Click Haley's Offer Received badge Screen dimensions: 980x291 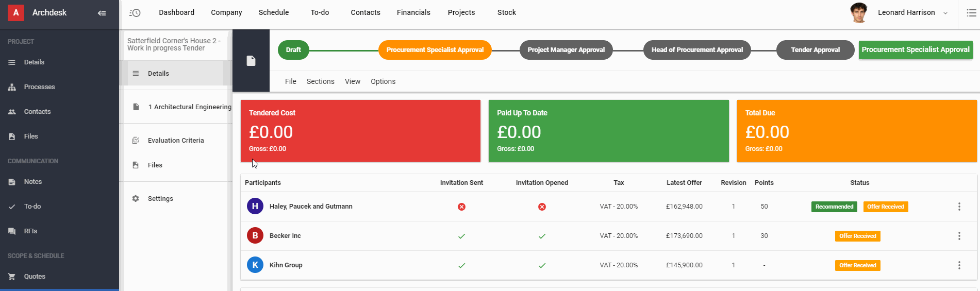886,207
